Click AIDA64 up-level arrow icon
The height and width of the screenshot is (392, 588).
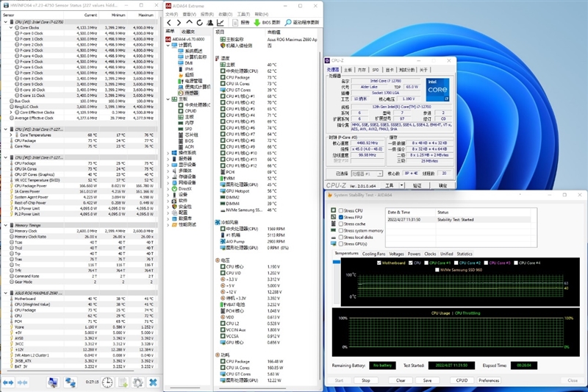tap(189, 23)
